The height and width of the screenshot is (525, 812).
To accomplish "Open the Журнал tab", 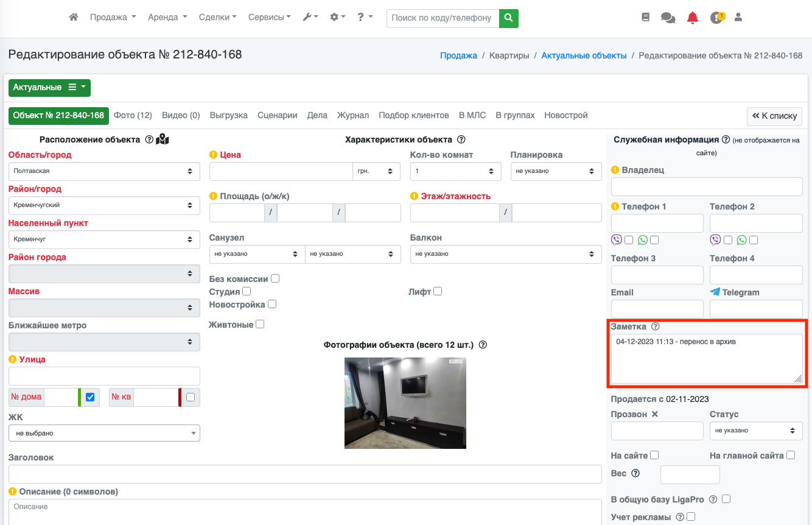I will [x=353, y=115].
